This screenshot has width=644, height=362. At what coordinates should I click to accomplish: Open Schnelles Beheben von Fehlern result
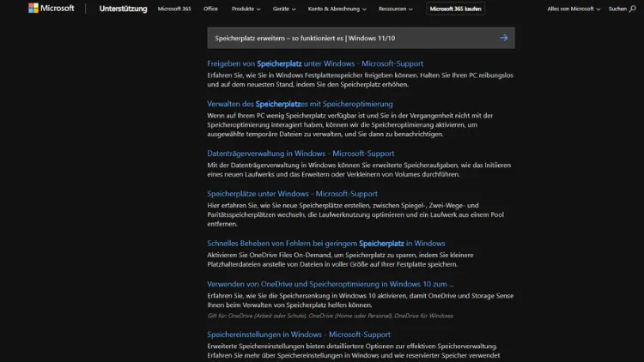coord(326,244)
